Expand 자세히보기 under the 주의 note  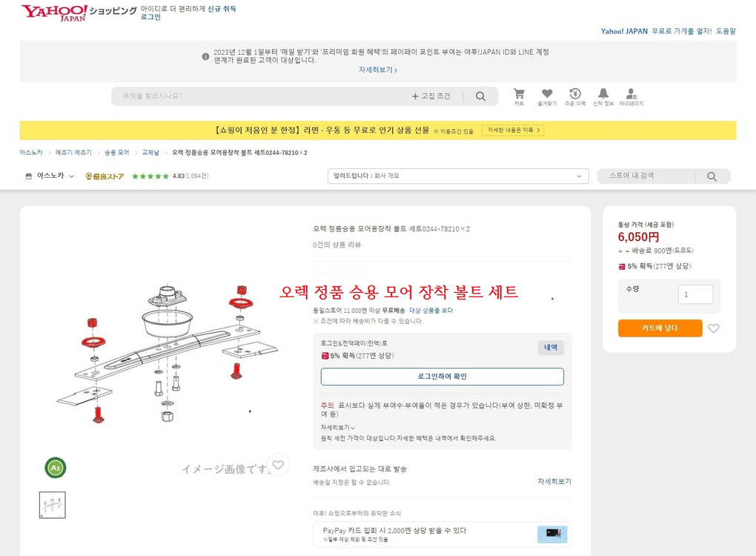click(337, 427)
